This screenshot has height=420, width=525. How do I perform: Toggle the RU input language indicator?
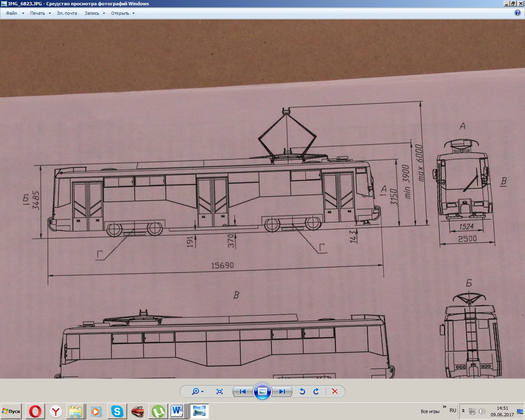tap(453, 411)
